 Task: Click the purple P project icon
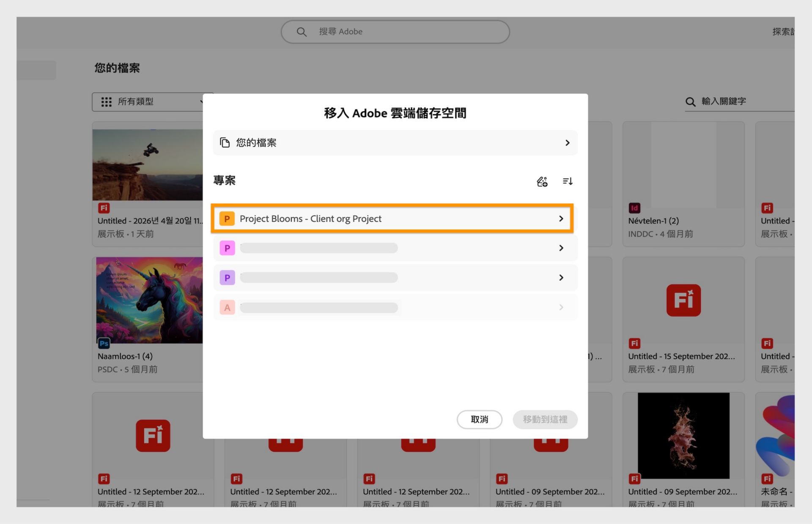click(227, 278)
